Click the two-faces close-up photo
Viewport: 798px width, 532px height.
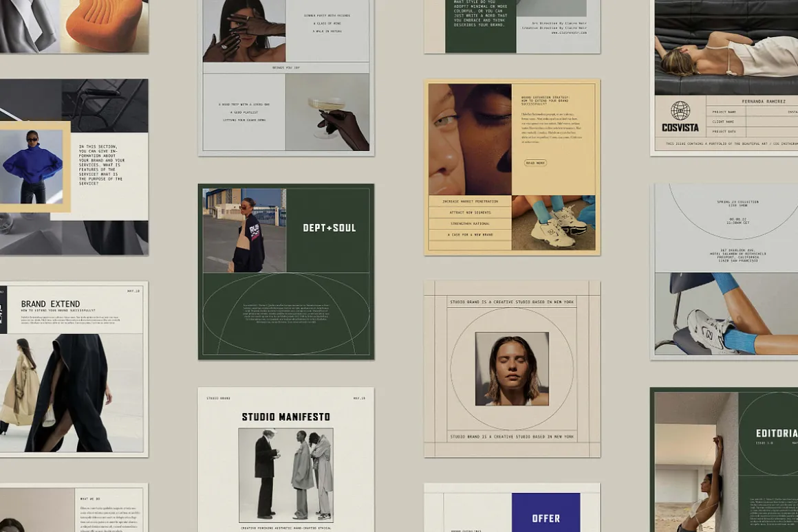pos(470,140)
